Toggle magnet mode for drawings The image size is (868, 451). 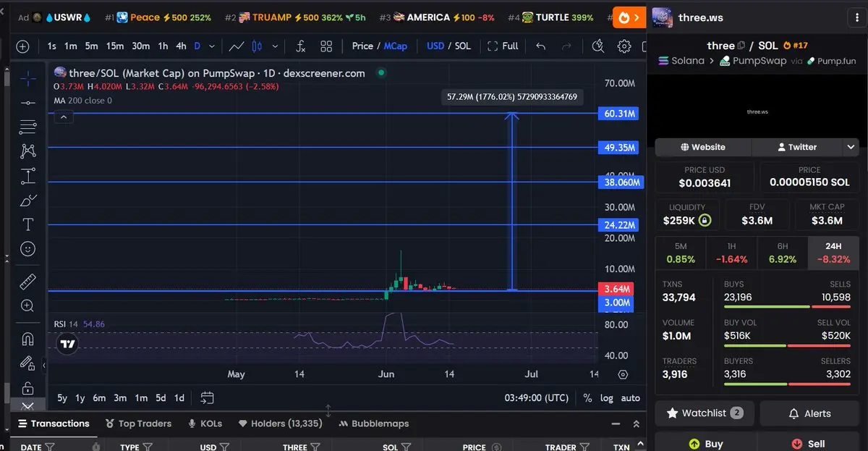point(28,338)
